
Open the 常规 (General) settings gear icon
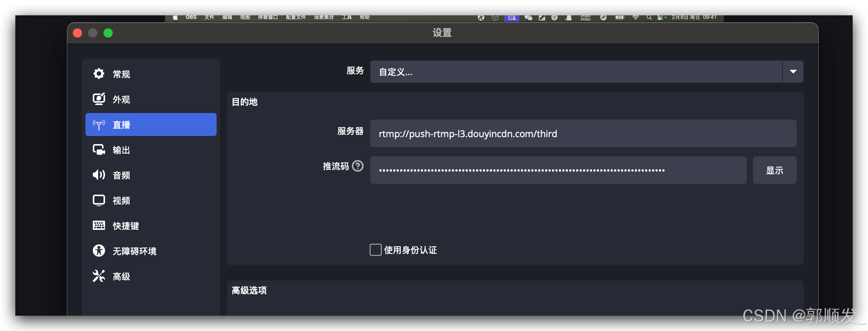(99, 74)
